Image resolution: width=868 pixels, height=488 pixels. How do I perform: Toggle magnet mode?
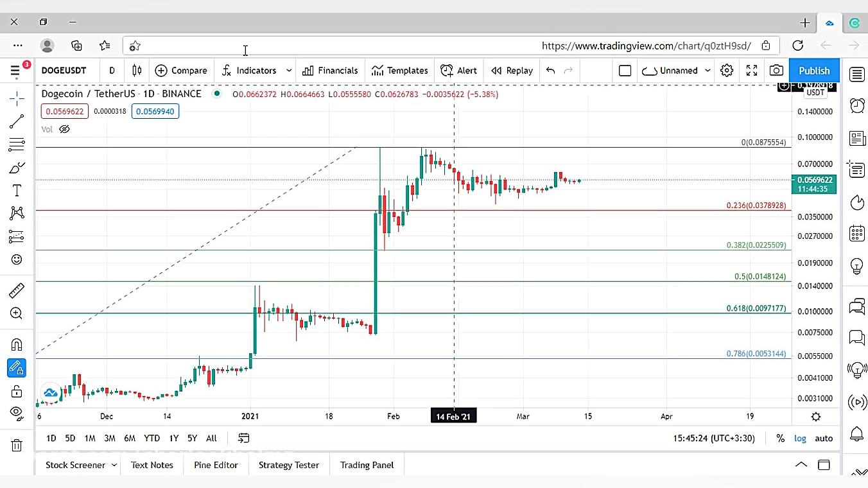[17, 345]
